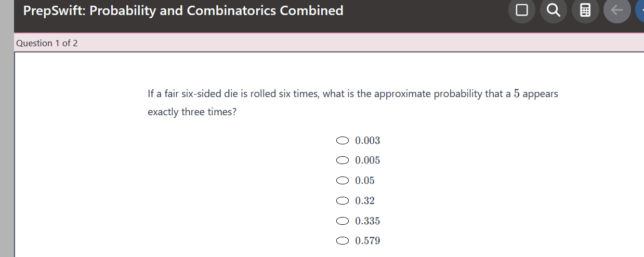This screenshot has width=644, height=257.
Task: Click the numeral 5 in the question
Action: 517,94
